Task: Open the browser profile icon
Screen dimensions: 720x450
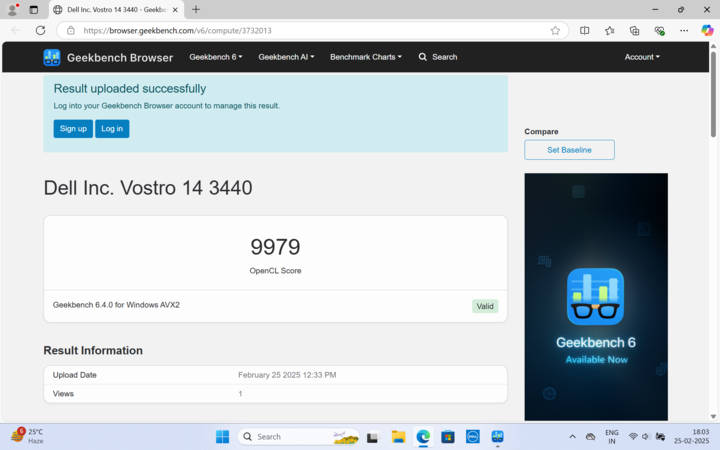Action: (13, 9)
